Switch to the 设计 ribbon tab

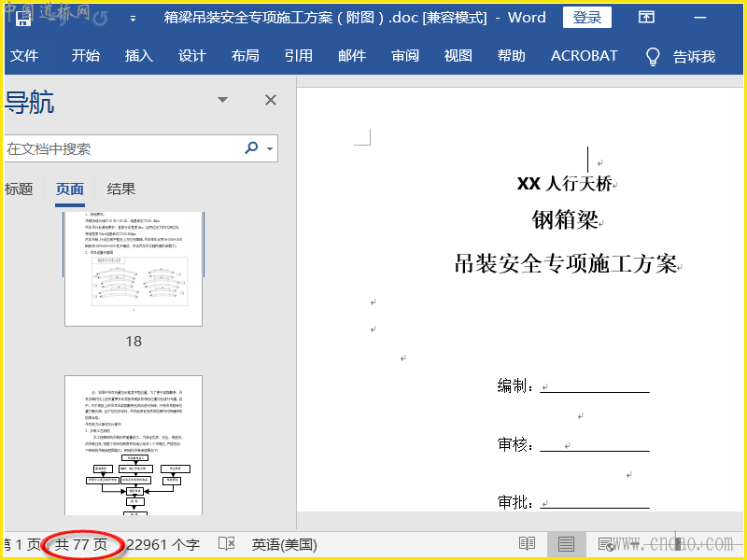tap(192, 56)
